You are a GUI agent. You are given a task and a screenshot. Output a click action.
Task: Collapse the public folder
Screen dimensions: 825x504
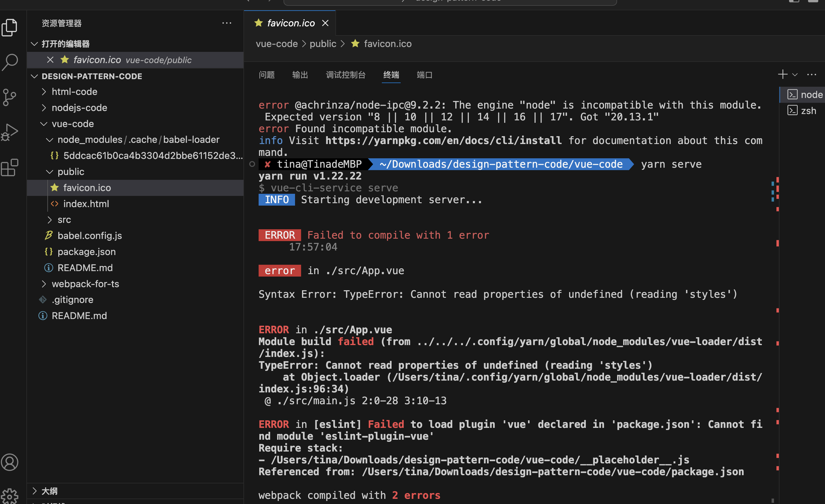49,172
